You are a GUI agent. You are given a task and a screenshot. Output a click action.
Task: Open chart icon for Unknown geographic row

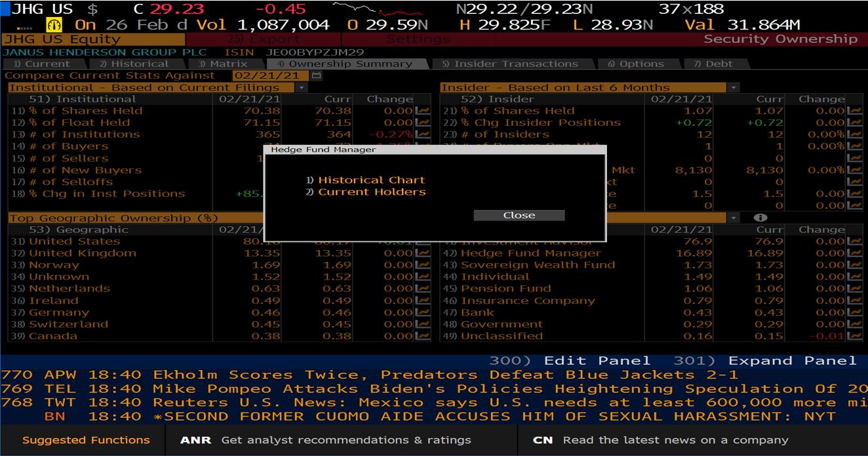tap(423, 277)
